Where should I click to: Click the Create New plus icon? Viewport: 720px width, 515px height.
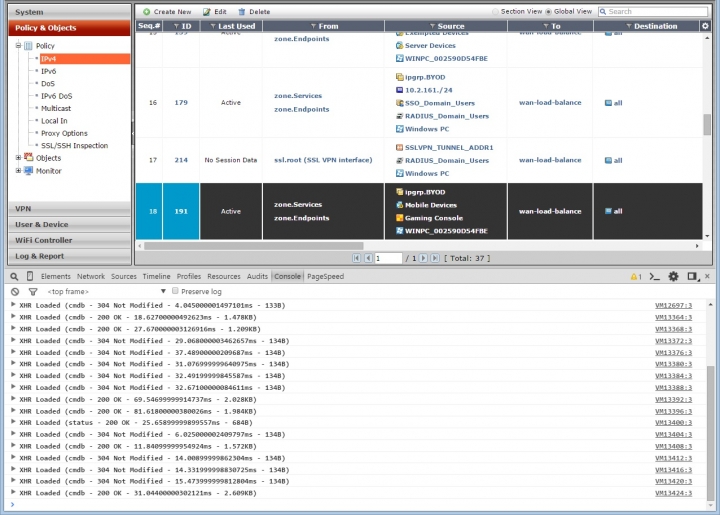(x=146, y=11)
